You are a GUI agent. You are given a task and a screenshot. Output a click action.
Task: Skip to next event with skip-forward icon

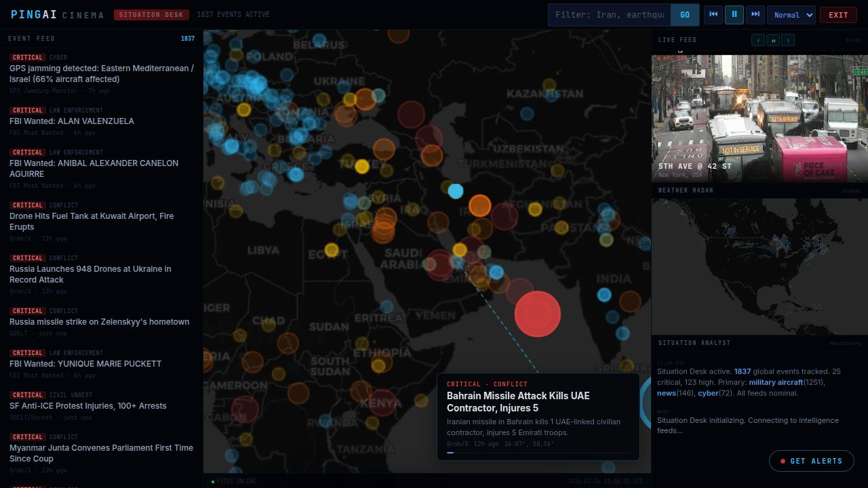[x=755, y=14]
